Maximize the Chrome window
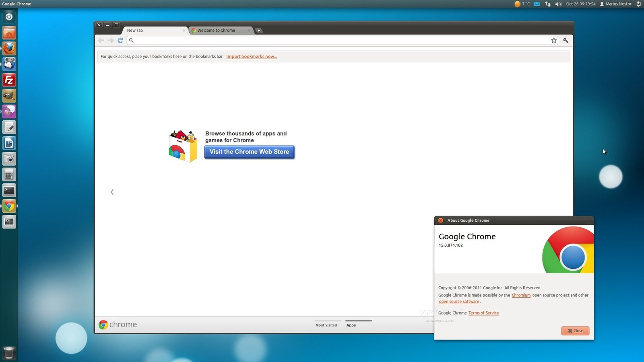644x362 pixels. pyautogui.click(x=116, y=25)
